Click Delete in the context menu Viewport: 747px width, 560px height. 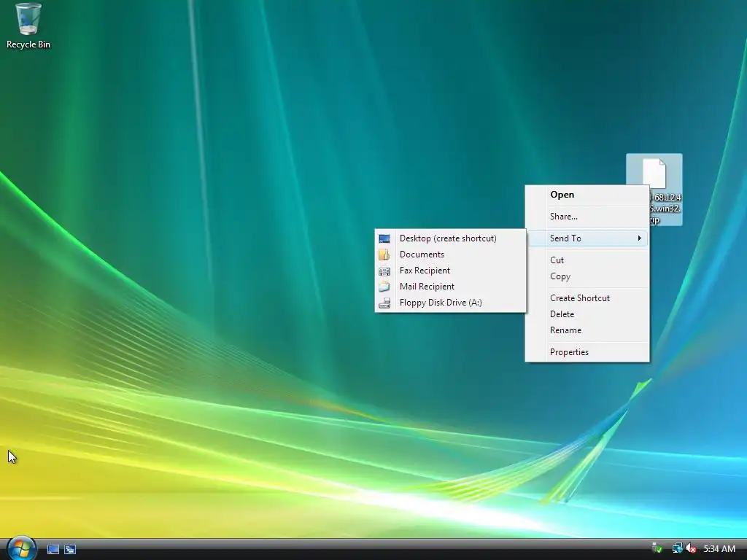pyautogui.click(x=587, y=314)
